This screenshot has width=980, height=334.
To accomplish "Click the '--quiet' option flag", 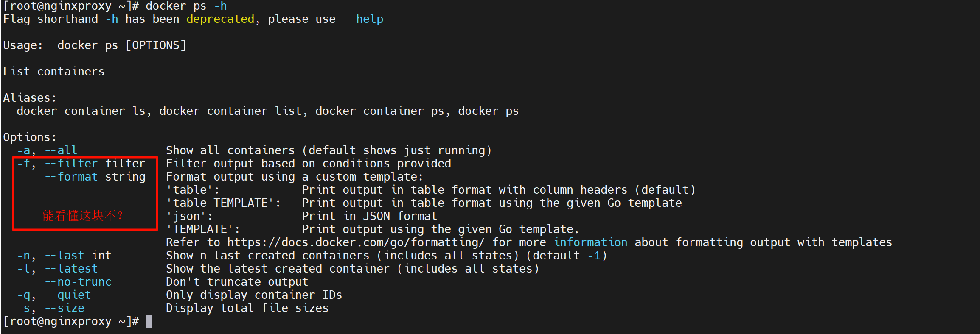I will (68, 295).
